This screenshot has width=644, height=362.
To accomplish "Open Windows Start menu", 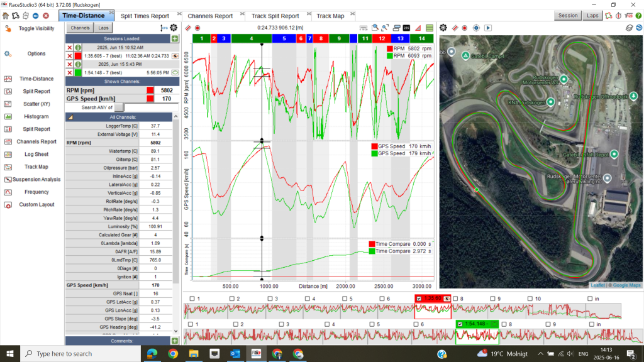I will 10,353.
